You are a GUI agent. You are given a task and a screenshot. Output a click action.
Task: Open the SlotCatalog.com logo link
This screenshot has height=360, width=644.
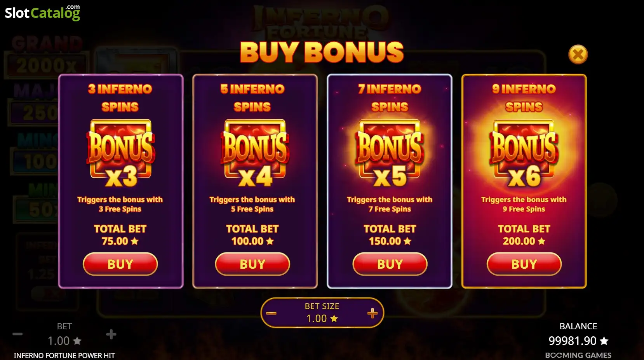click(42, 13)
